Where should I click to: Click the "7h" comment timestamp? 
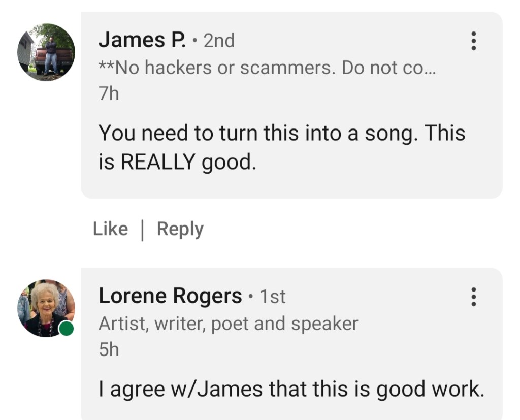(109, 93)
